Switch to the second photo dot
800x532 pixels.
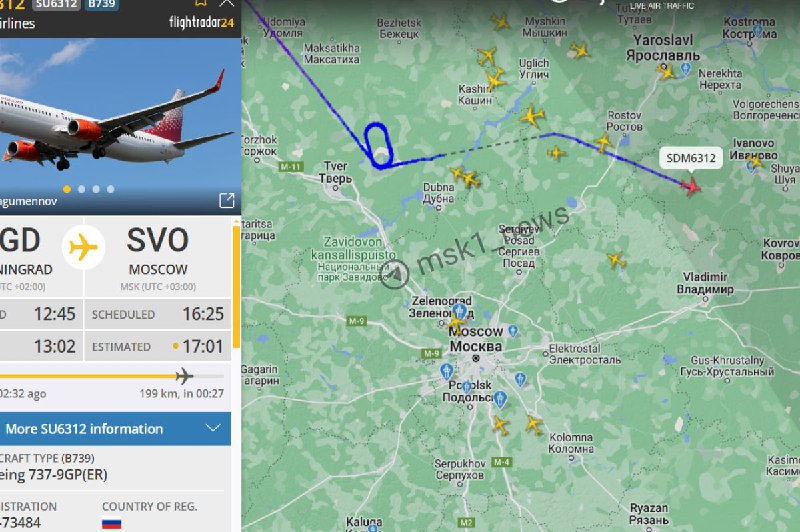pyautogui.click(x=82, y=189)
